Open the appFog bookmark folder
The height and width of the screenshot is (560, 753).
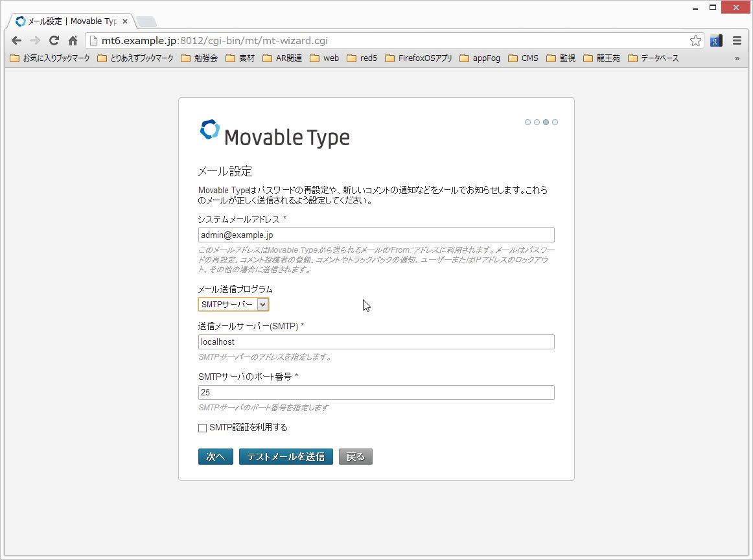(480, 58)
